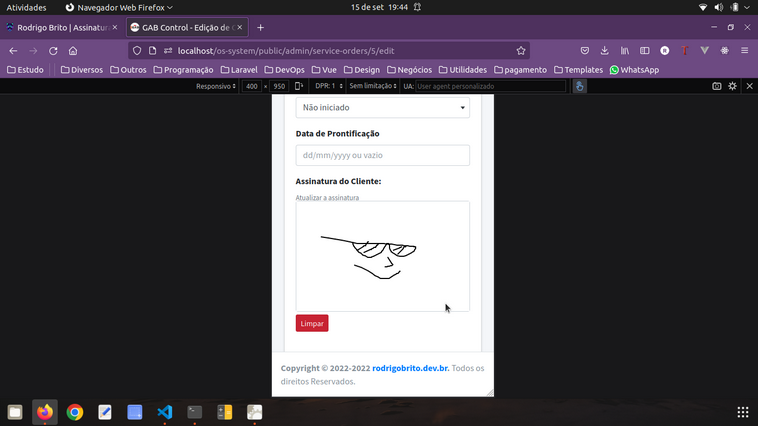758x426 pixels.
Task: Click inside the client signature canvas
Action: pos(382,256)
